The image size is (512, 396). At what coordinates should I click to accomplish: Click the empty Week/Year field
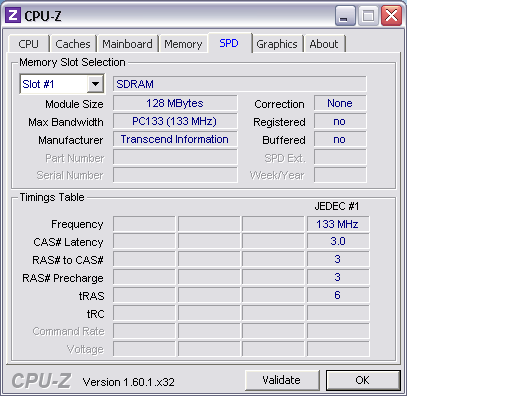(340, 175)
